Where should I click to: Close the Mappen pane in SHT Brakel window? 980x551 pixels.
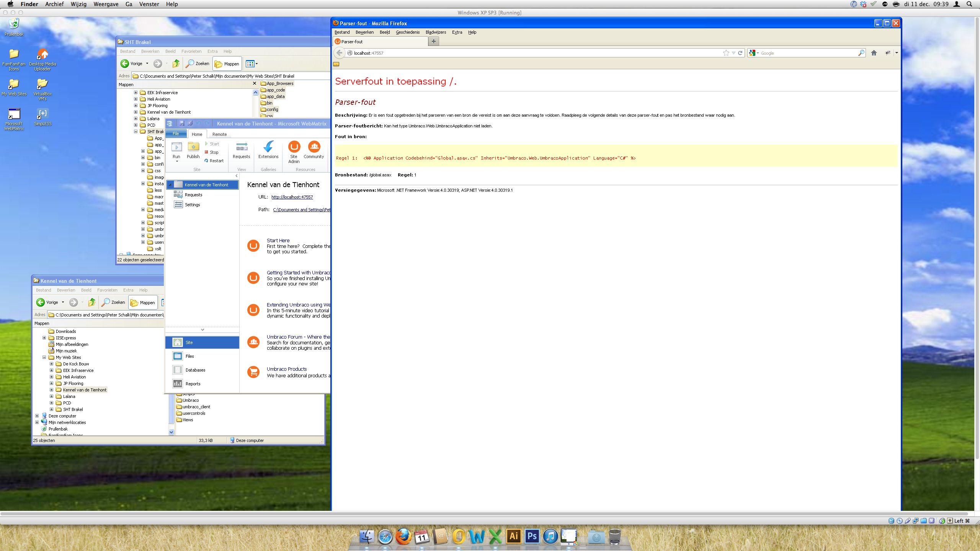pyautogui.click(x=255, y=83)
